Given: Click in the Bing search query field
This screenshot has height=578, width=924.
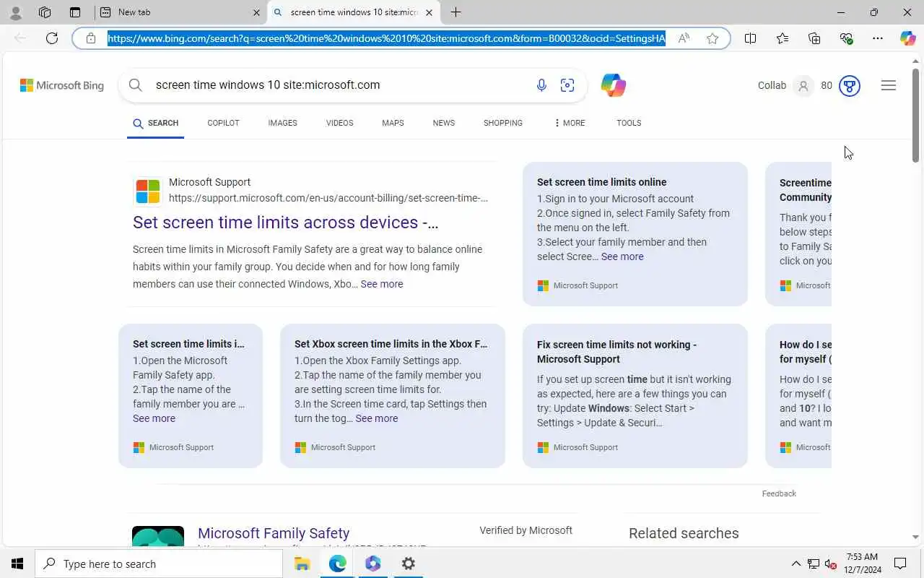Looking at the screenshot, I should (339, 85).
